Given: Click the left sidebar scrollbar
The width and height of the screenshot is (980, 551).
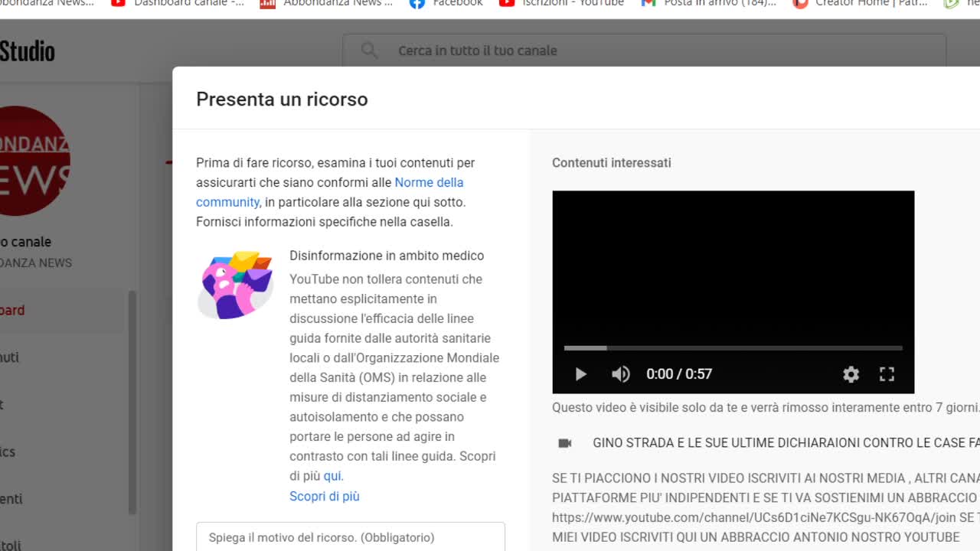Looking at the screenshot, I should coord(132,402).
